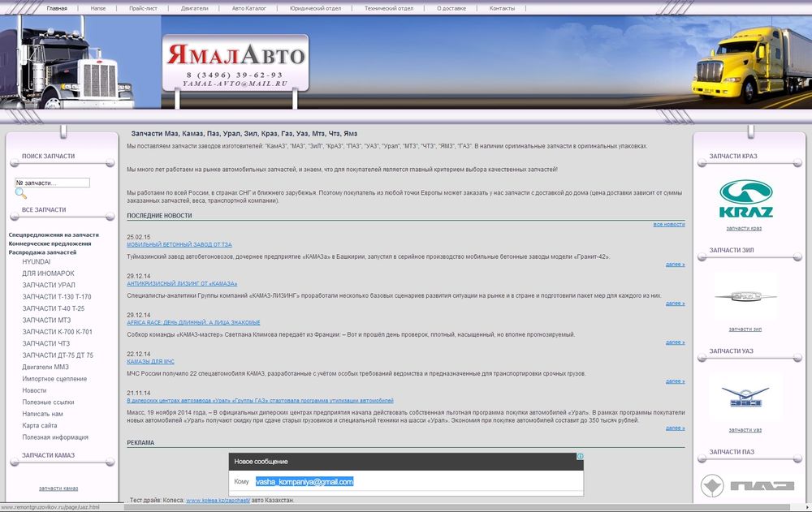Click the Новое сообщение ad header
This screenshot has height=512, width=812.
406,462
